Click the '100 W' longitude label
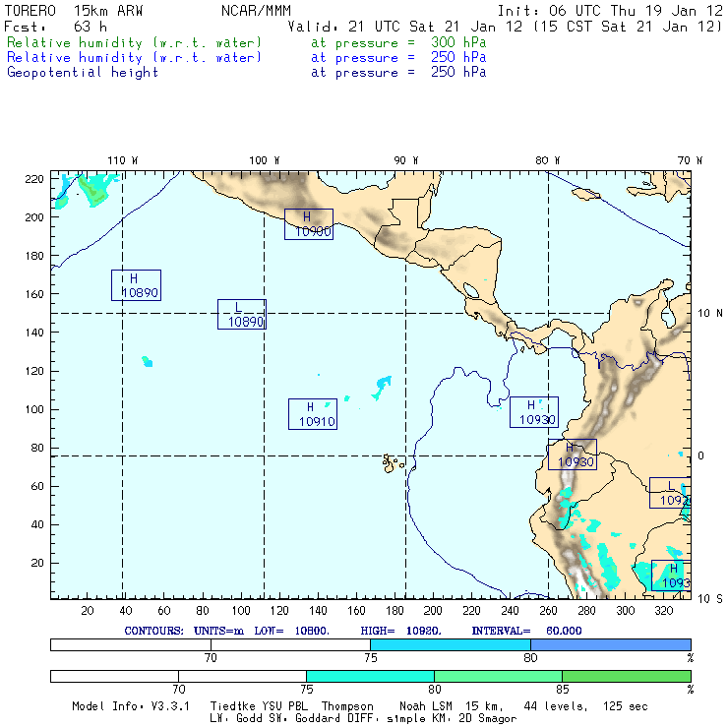This screenshot has width=728, height=728. 265,160
